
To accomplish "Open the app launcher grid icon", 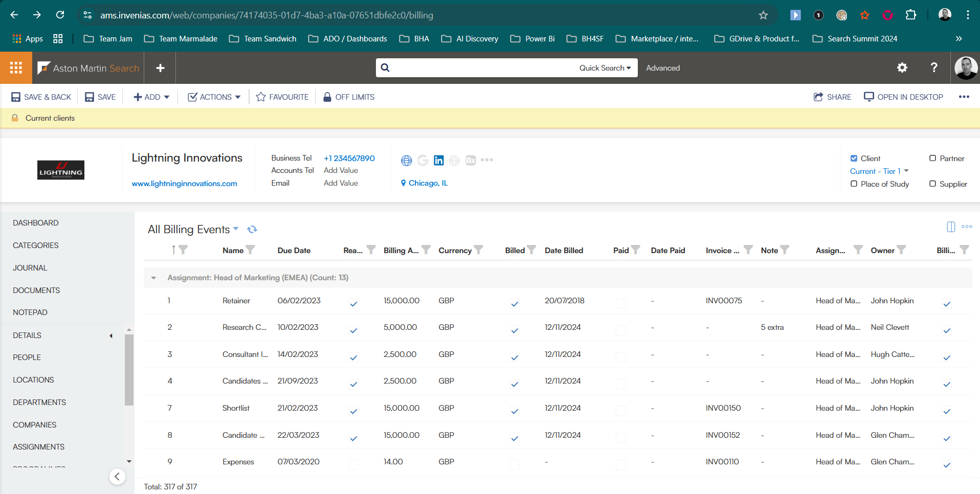I will [16, 68].
